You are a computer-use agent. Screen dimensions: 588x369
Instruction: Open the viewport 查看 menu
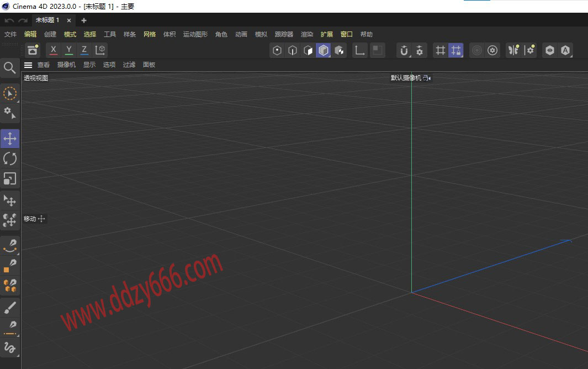[44, 65]
